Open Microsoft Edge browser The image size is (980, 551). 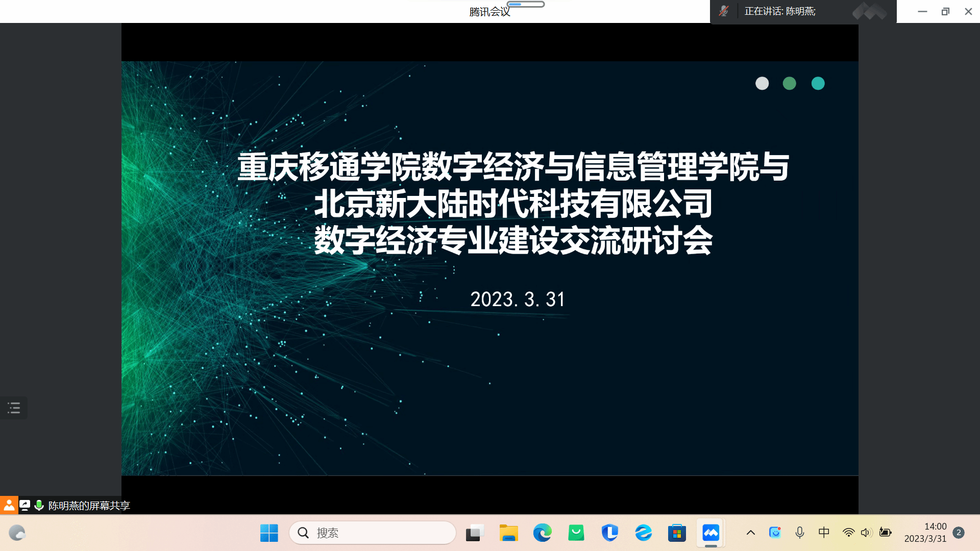pos(542,533)
